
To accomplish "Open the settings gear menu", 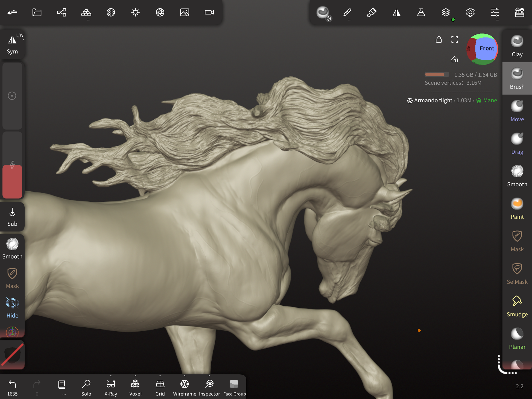I will click(470, 12).
